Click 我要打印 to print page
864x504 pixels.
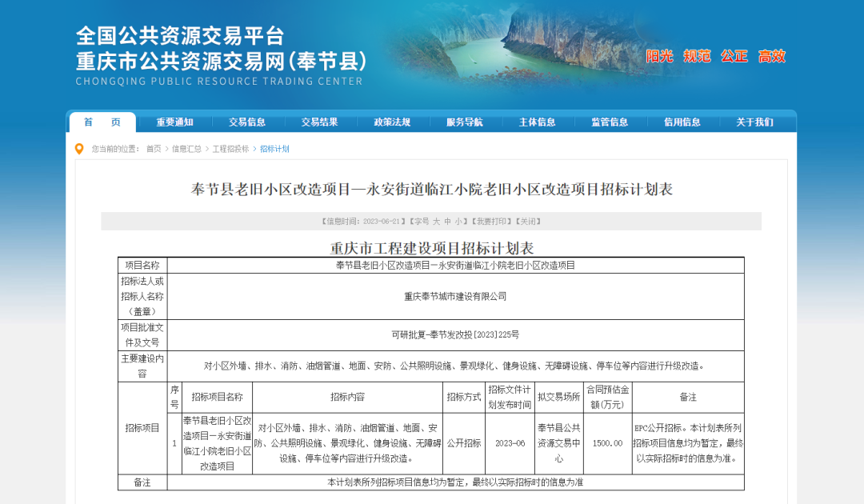pos(491,222)
